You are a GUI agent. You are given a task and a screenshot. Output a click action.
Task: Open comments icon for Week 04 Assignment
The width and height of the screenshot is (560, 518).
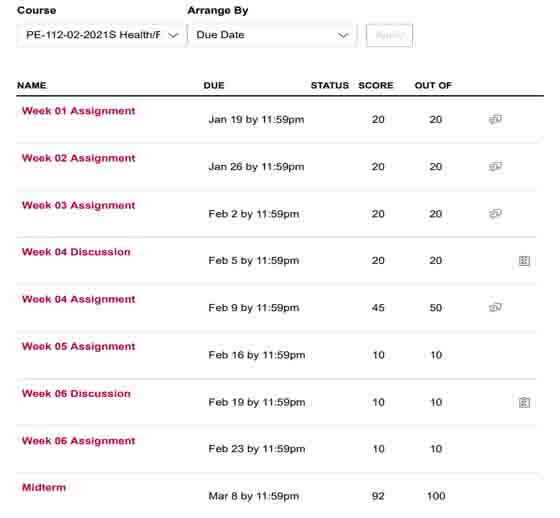tap(495, 307)
